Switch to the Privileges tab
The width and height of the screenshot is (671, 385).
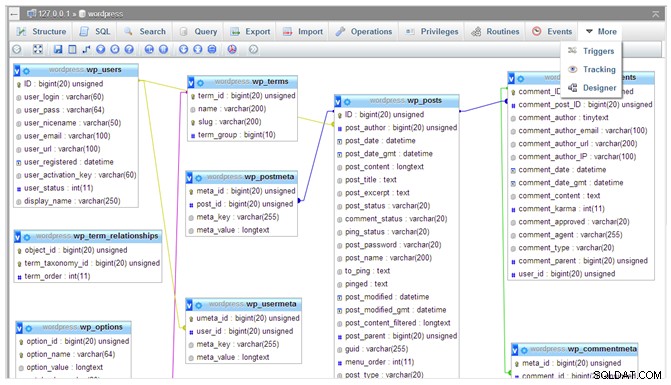(432, 32)
